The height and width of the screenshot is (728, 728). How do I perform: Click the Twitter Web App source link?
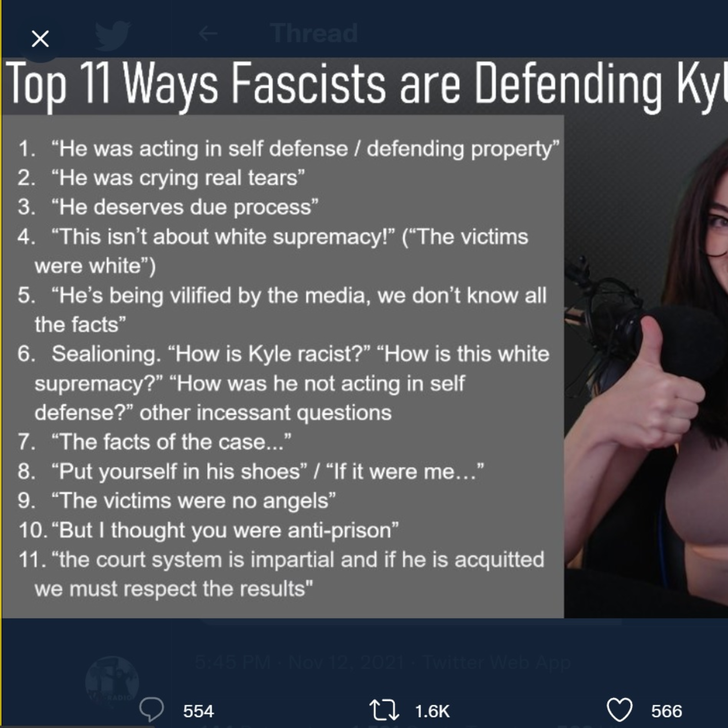(497, 662)
